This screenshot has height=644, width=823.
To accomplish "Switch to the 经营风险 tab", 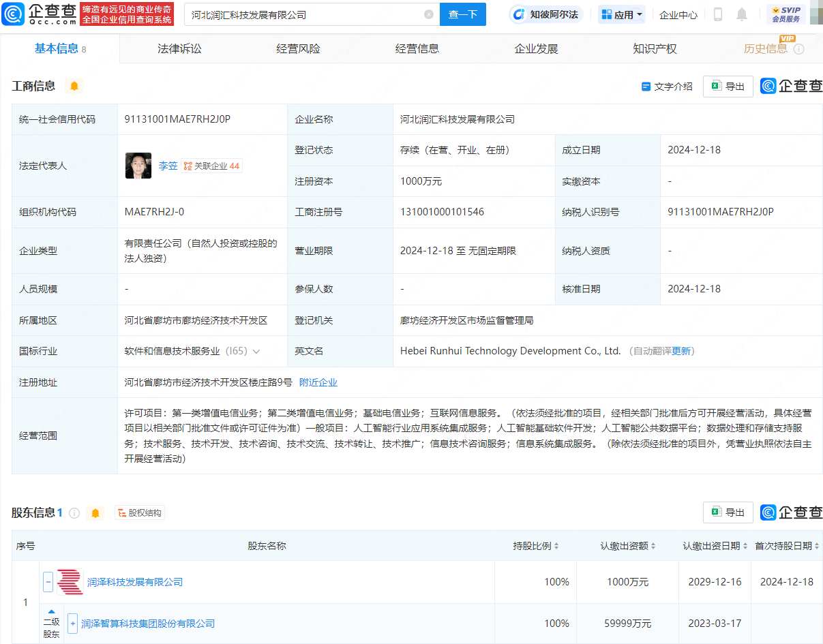I will point(298,49).
